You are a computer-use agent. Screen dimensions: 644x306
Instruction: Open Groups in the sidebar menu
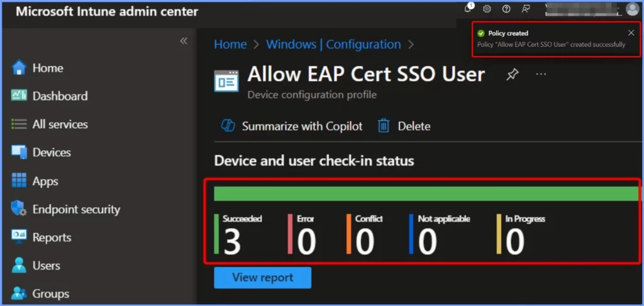pyautogui.click(x=51, y=293)
